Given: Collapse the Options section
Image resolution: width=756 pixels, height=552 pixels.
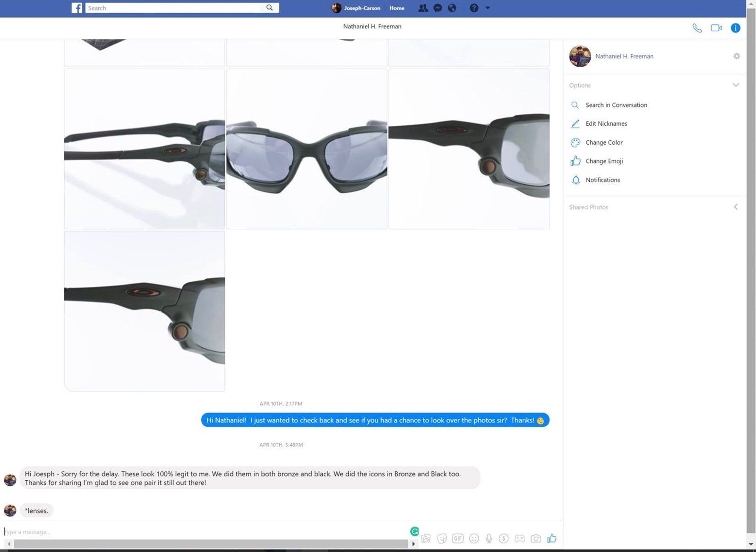Looking at the screenshot, I should click(735, 85).
